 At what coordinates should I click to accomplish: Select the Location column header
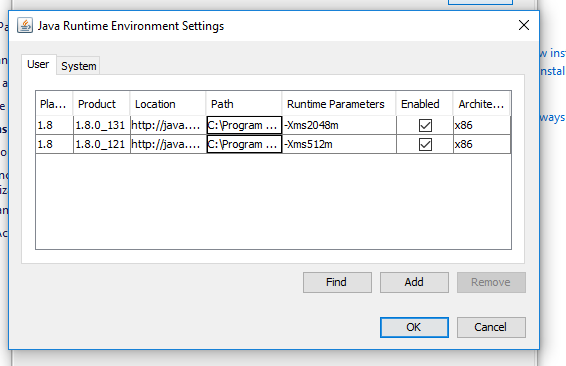(x=168, y=104)
